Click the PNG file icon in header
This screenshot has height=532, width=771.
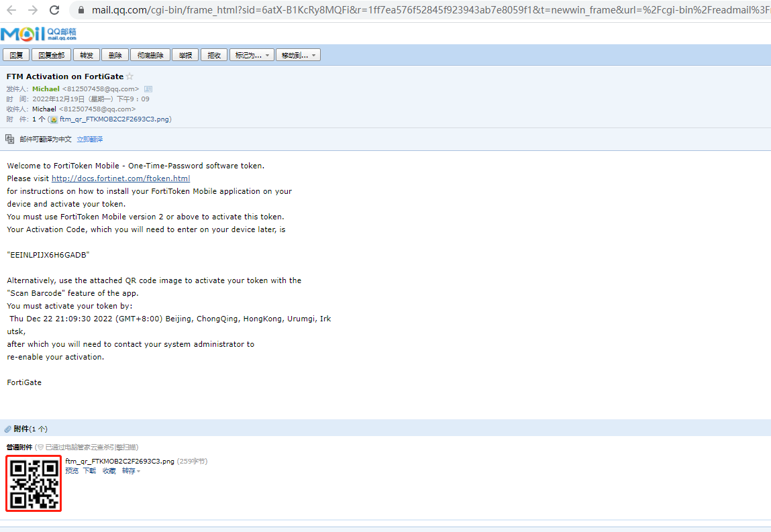[53, 119]
